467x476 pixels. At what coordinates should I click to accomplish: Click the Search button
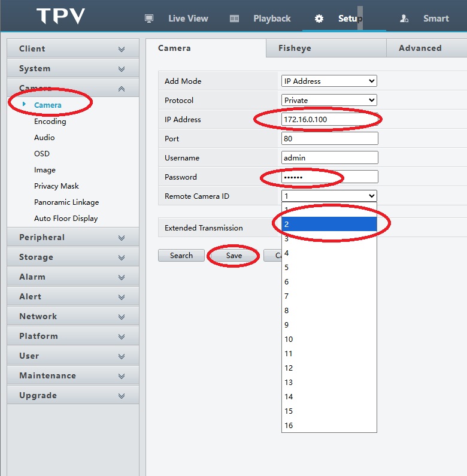(181, 256)
